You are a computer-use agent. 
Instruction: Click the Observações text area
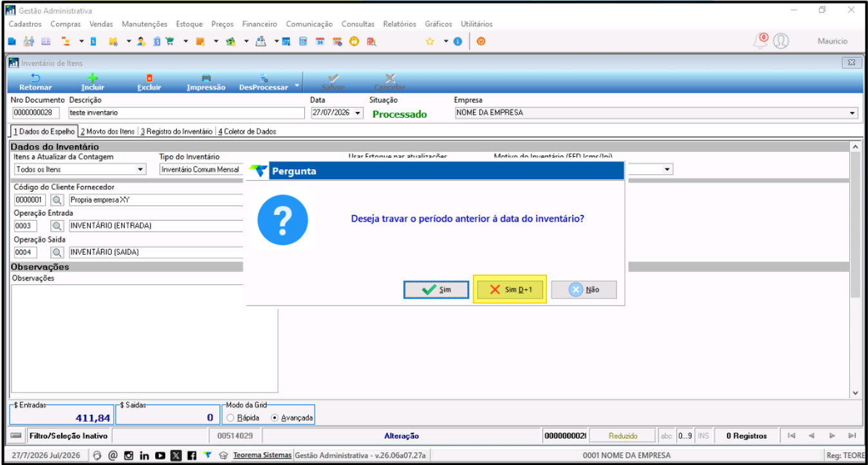145,338
